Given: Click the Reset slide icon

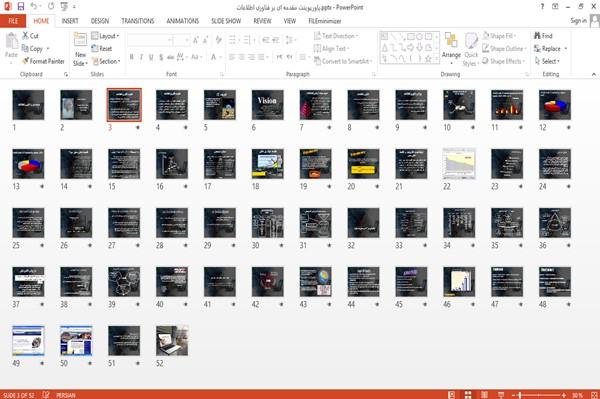Looking at the screenshot, I should pos(95,49).
